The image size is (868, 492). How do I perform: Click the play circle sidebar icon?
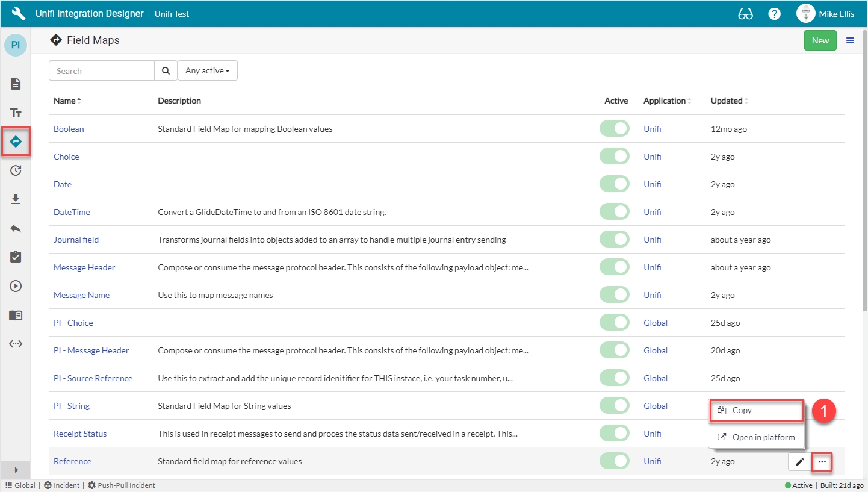(x=16, y=286)
